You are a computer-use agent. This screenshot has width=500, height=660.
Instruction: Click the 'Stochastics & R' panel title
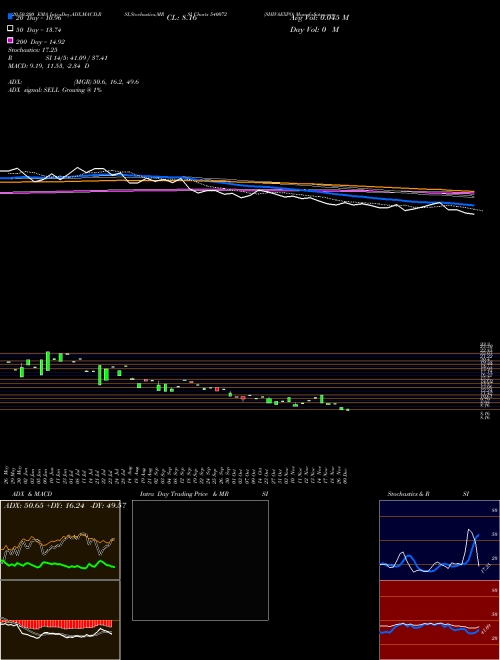(x=408, y=494)
